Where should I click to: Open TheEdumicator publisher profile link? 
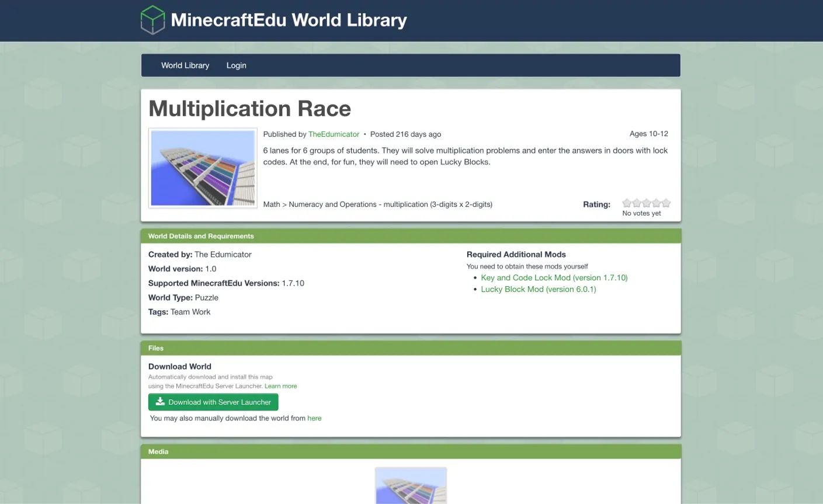pyautogui.click(x=334, y=134)
